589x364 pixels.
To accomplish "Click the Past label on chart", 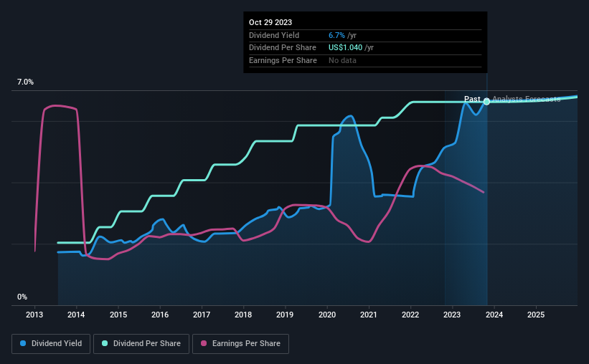I will coord(472,99).
